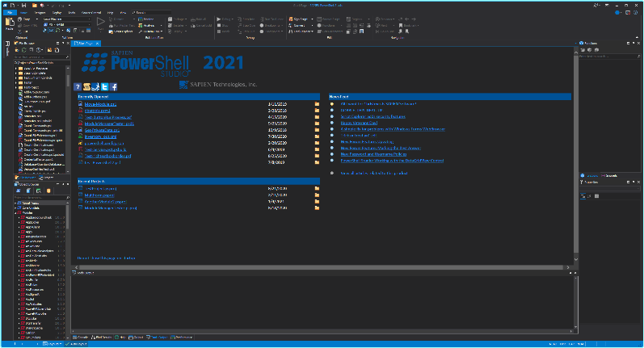Image resolution: width=644 pixels, height=348 pixels.
Task: Close the Start Page document tab
Action: [97, 44]
